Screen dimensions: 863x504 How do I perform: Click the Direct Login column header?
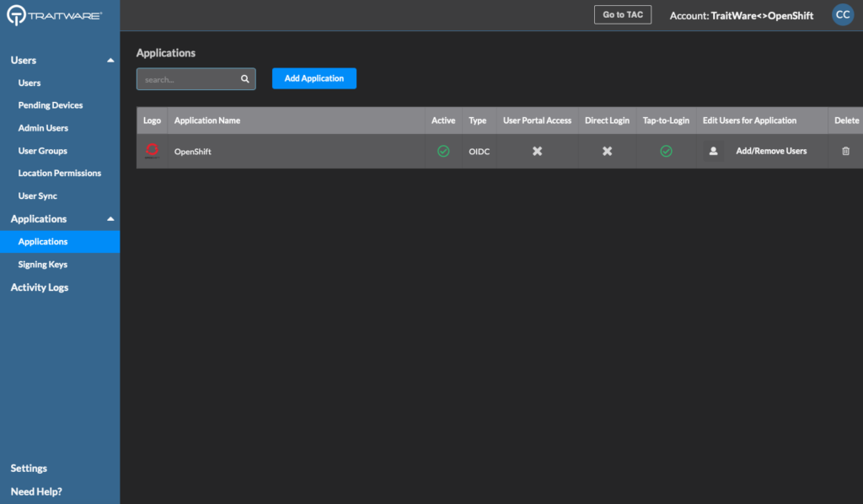click(607, 121)
